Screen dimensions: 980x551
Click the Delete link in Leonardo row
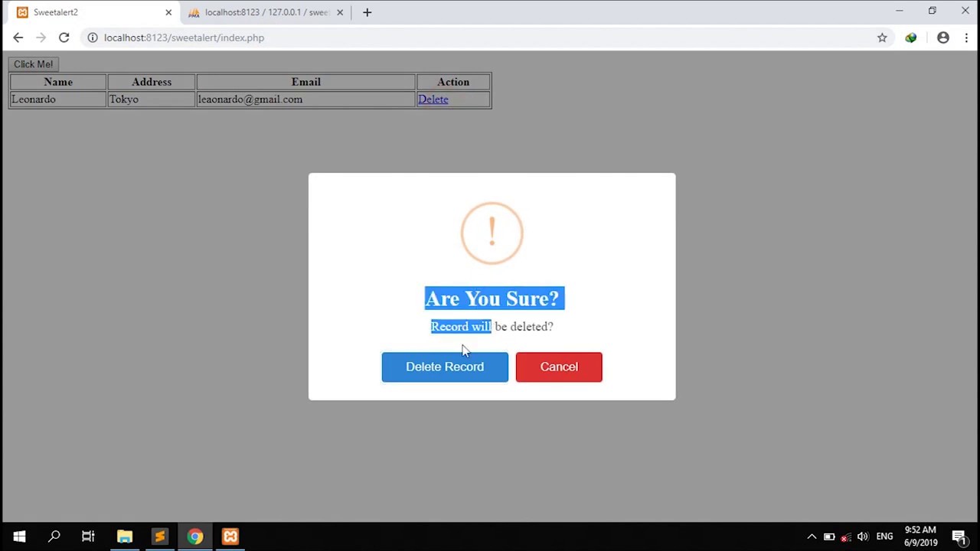[x=433, y=99]
